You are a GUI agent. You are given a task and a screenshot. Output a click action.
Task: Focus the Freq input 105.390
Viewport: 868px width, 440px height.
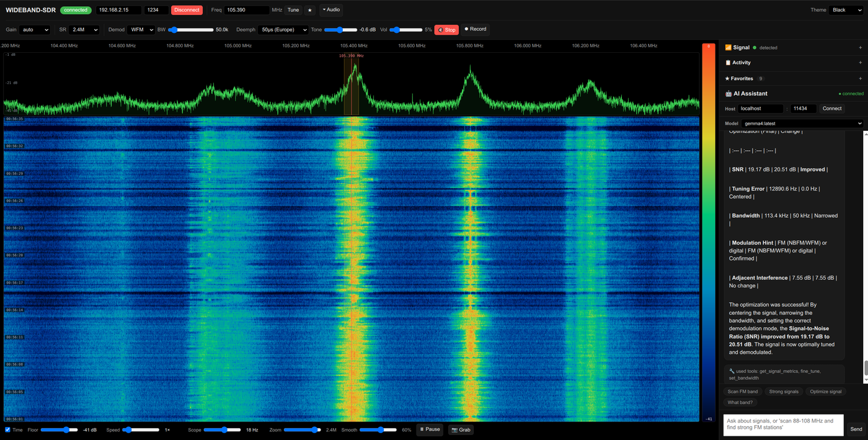click(246, 10)
